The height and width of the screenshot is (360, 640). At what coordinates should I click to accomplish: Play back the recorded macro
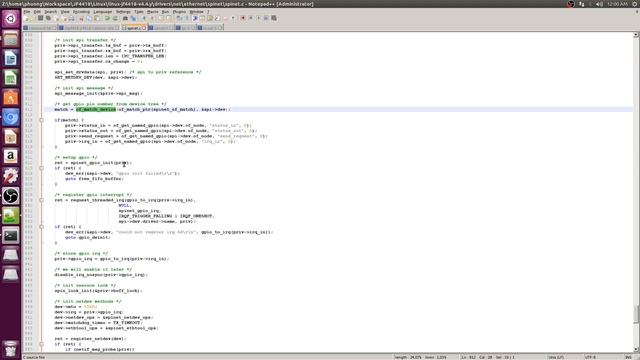point(258,18)
